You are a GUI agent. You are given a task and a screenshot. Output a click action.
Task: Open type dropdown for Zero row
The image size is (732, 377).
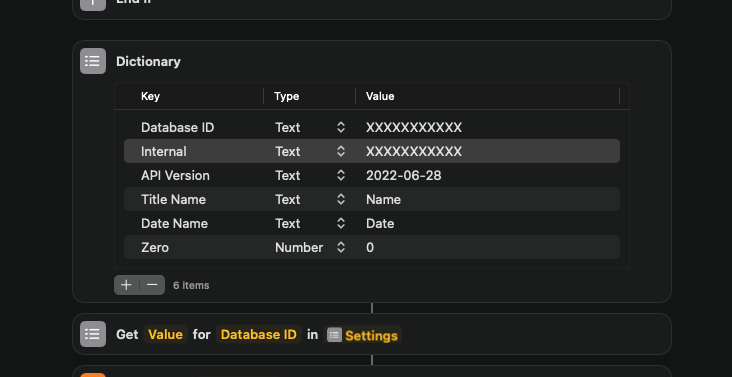341,247
